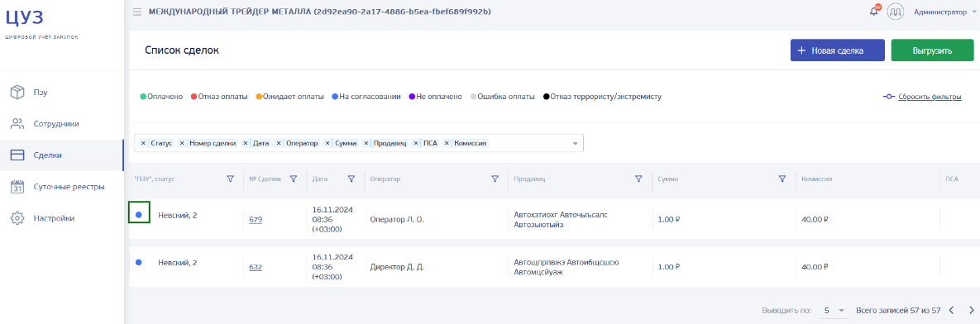Viewport: 980px width, 324px height.
Task: Go to previous page arrow
Action: [951, 310]
